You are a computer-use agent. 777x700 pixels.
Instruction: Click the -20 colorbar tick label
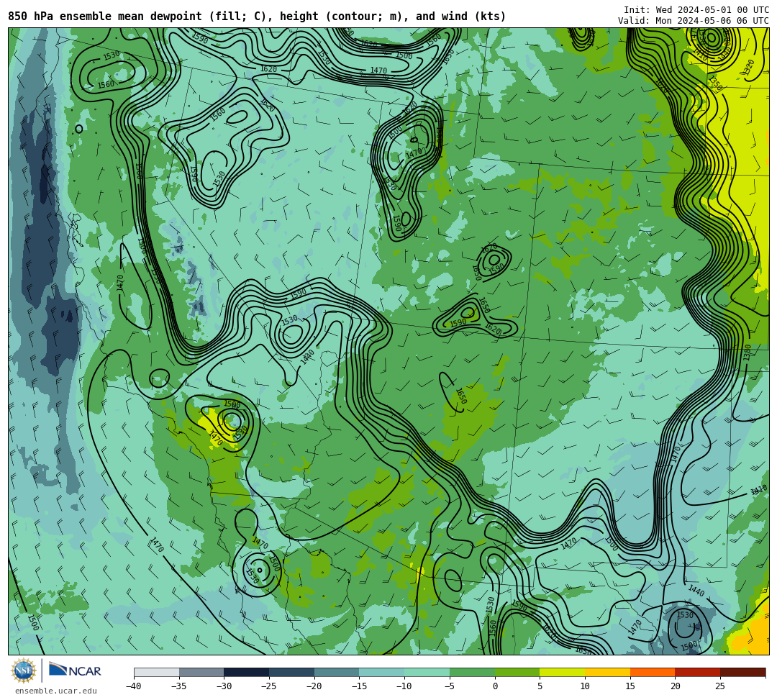coord(314,686)
